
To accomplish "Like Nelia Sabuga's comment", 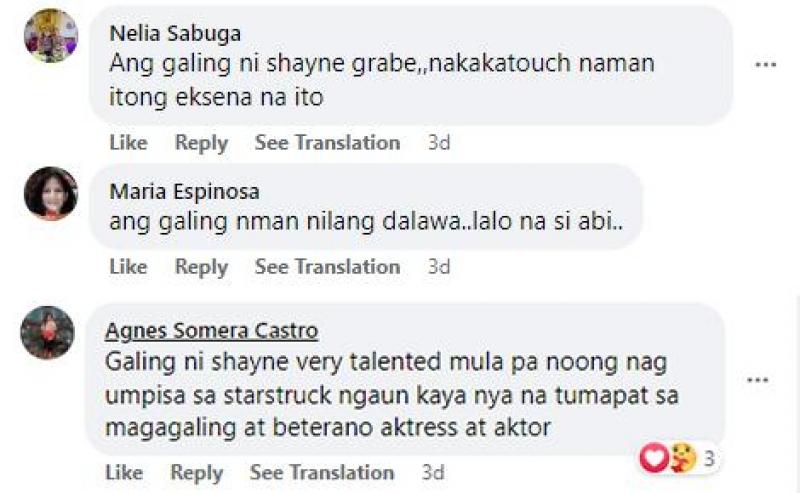I will coord(128,143).
